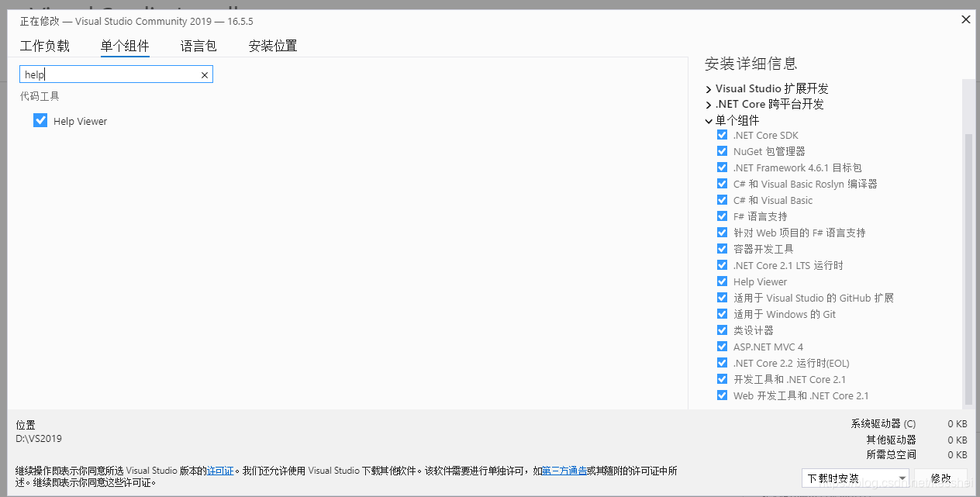This screenshot has width=980, height=497.
Task: Uncheck .NET Core 2.1 LTS 运行时
Action: pyautogui.click(x=723, y=265)
